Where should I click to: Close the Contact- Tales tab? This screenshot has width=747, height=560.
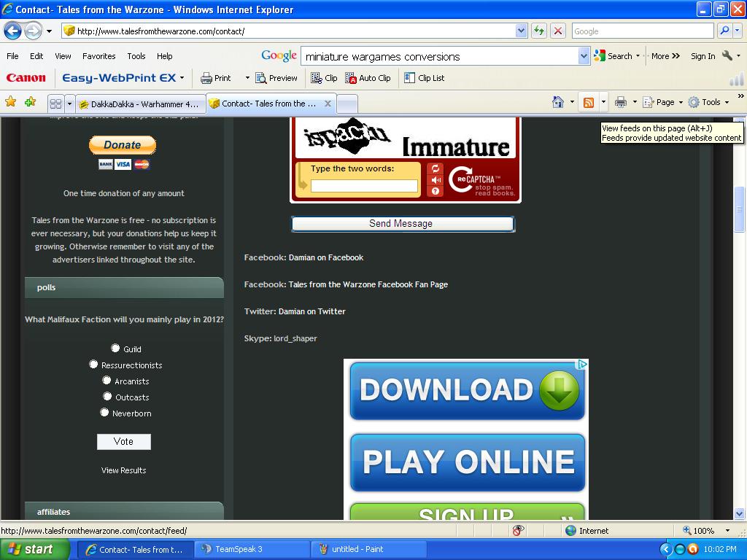(x=328, y=104)
